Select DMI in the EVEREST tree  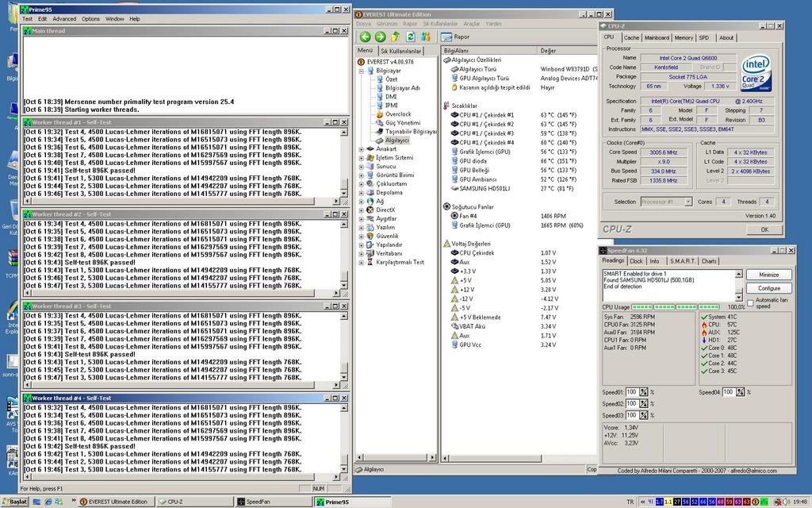pyautogui.click(x=391, y=97)
